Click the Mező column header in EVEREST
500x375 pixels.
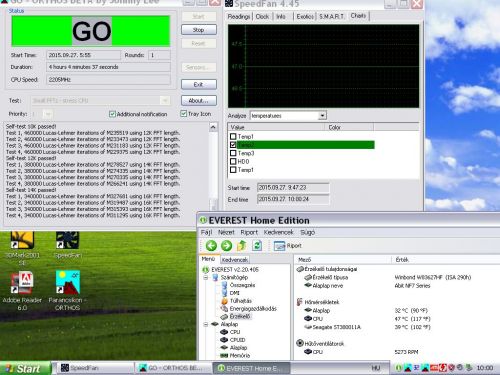[343, 260]
